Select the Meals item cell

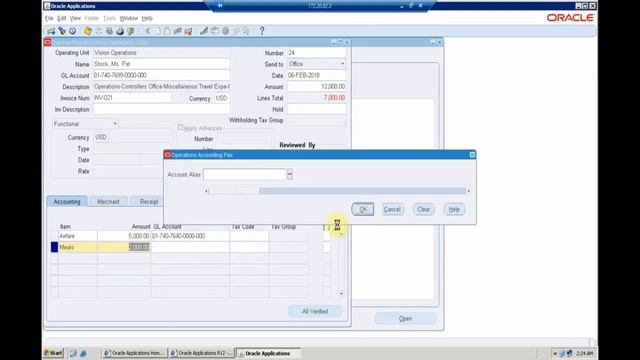click(78, 247)
